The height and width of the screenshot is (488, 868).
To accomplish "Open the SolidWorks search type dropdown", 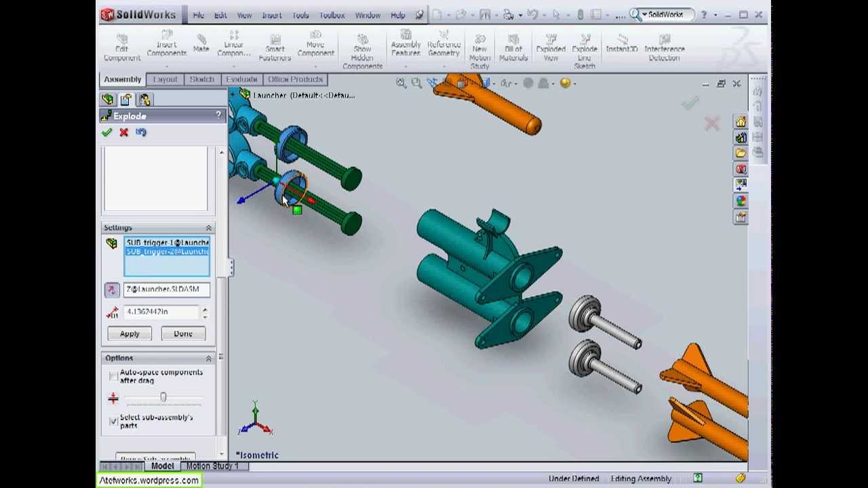I will (644, 15).
